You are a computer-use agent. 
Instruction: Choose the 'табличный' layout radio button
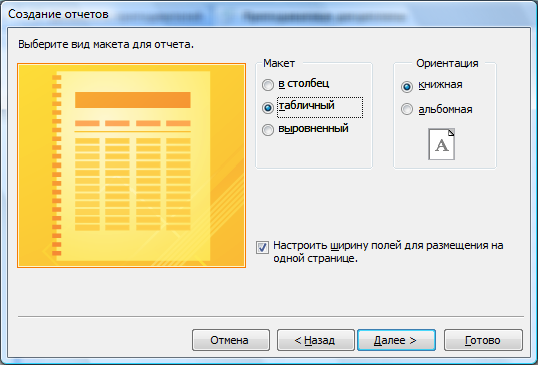268,108
